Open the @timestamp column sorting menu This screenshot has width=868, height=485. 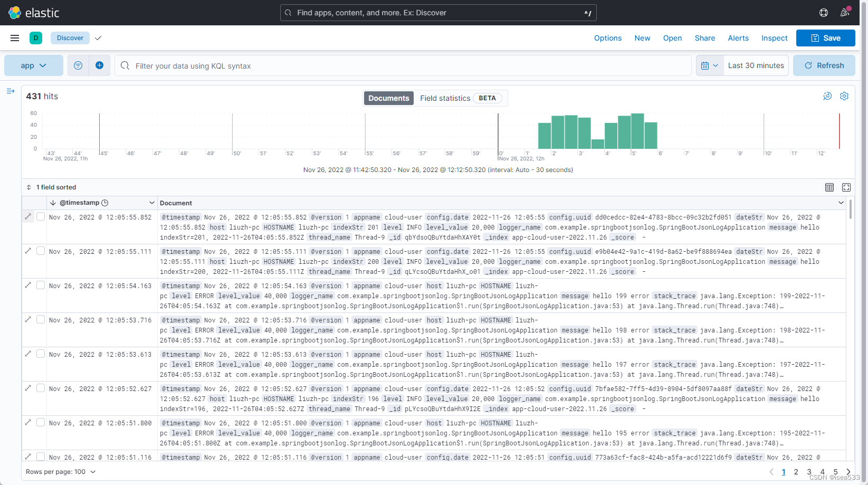152,202
